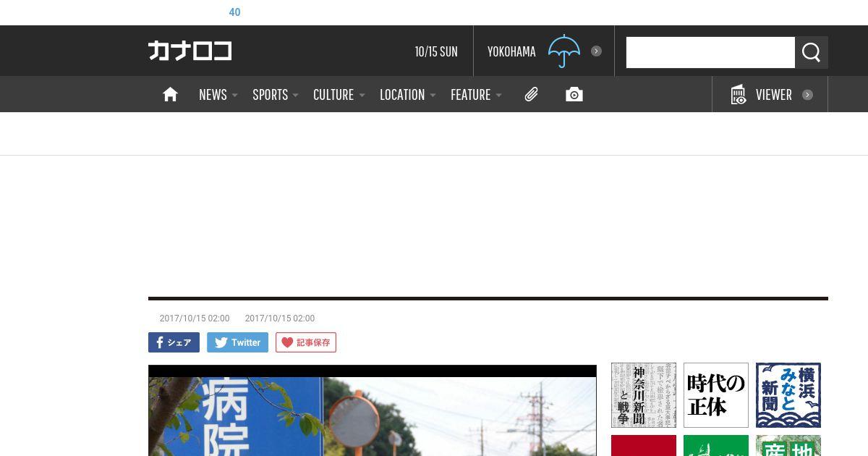Open the 横浜みなと新聞 banner
The image size is (868, 456).
pyautogui.click(x=788, y=395)
